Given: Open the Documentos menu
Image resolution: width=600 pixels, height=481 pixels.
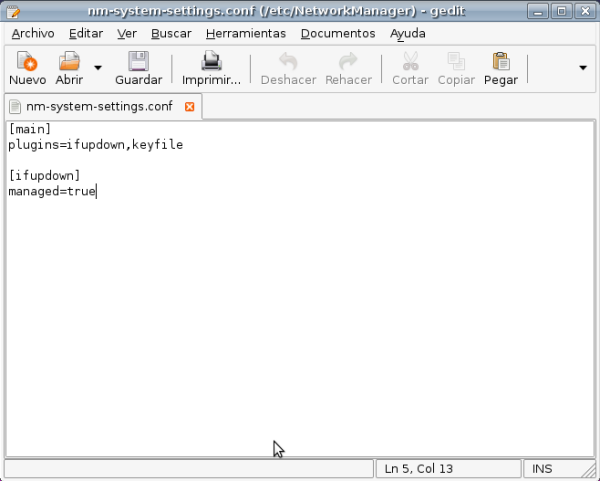Looking at the screenshot, I should click(338, 33).
